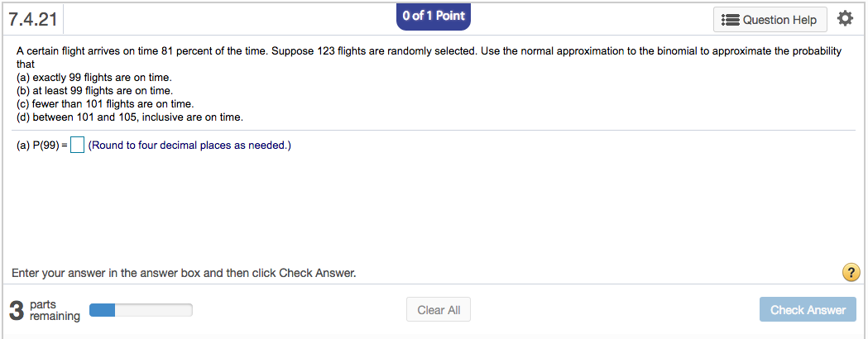Click the P(99) answer input box
This screenshot has width=868, height=339.
point(77,146)
